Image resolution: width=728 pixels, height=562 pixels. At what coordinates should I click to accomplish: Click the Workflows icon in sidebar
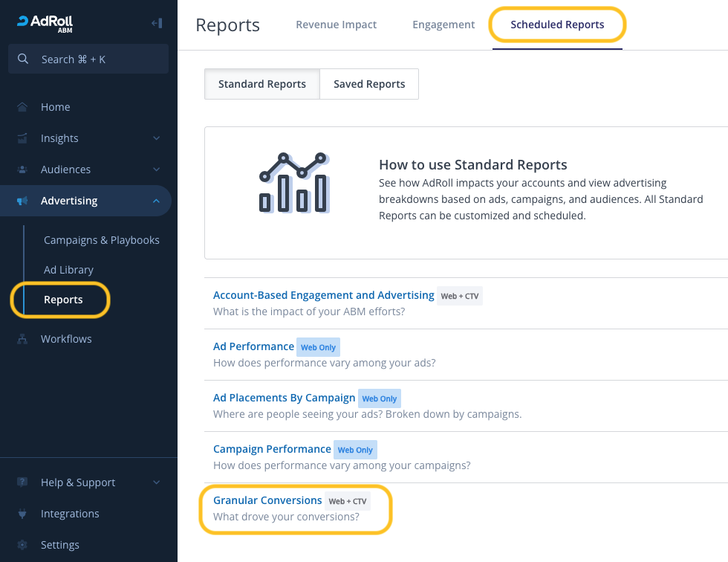click(x=23, y=339)
